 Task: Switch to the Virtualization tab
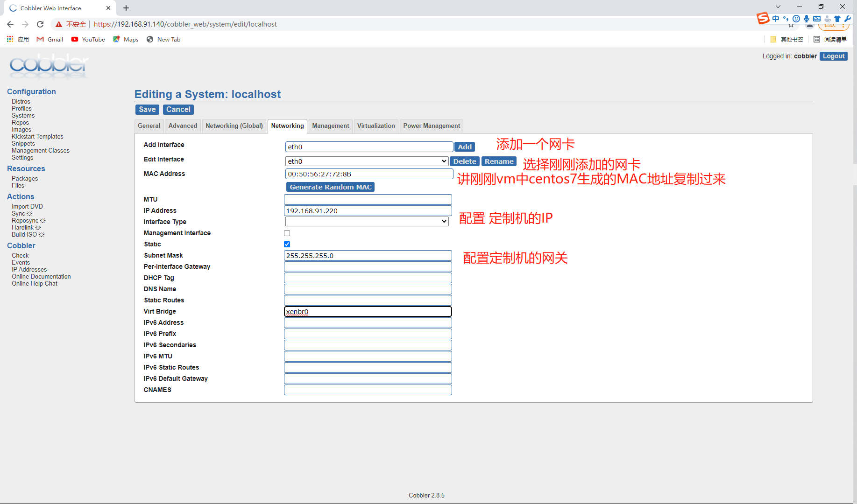[x=376, y=126]
